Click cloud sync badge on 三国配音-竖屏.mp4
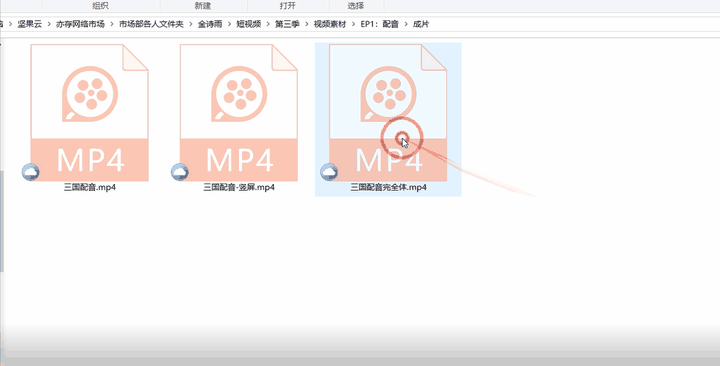The height and width of the screenshot is (366, 720). (180, 172)
